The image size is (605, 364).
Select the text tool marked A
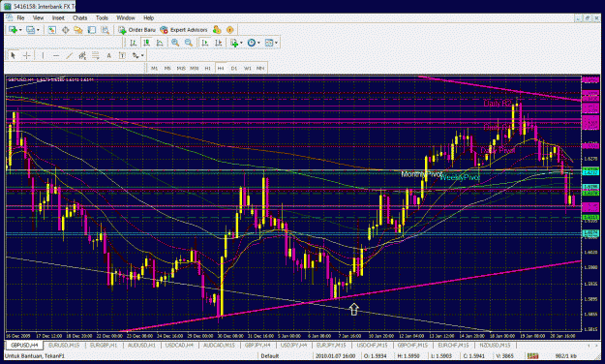point(108,55)
